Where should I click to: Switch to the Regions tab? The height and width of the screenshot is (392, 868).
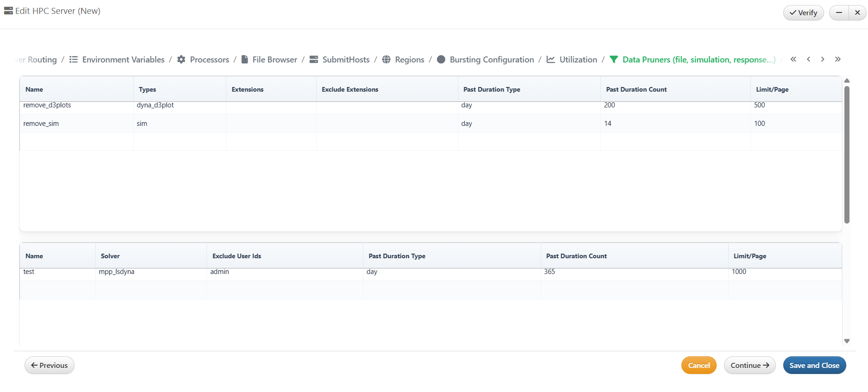[409, 60]
